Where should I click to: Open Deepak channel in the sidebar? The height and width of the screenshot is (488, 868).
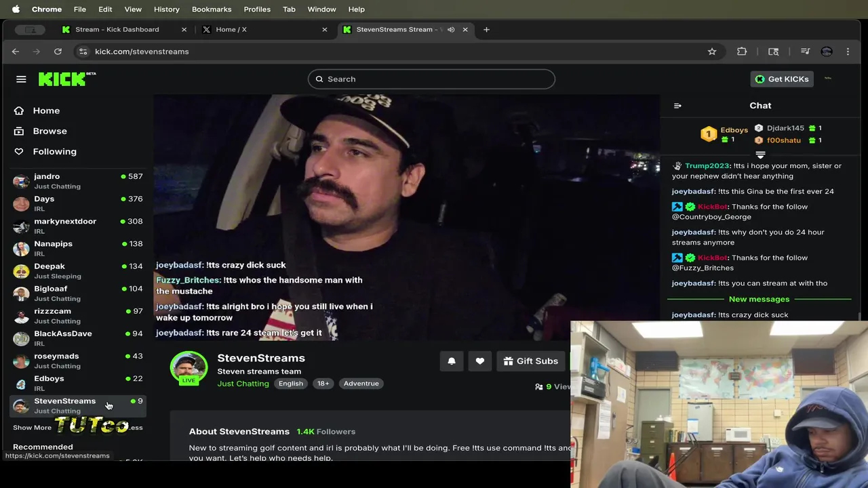tap(78, 270)
